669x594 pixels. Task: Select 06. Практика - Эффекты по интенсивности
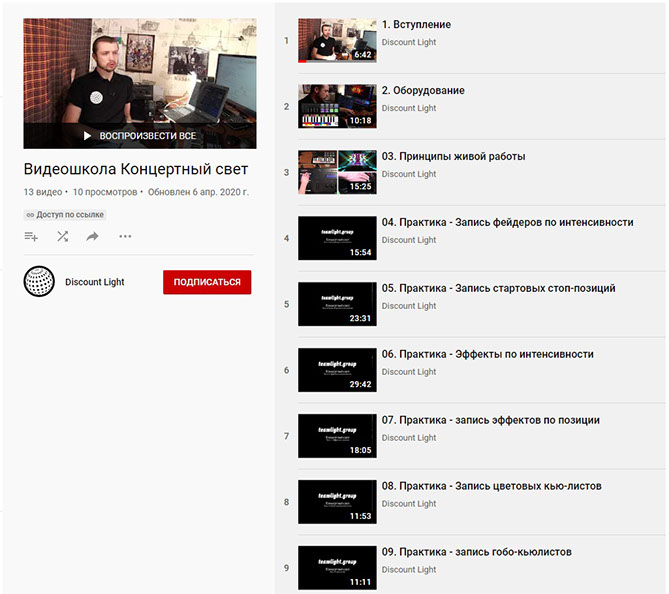pyautogui.click(x=487, y=354)
